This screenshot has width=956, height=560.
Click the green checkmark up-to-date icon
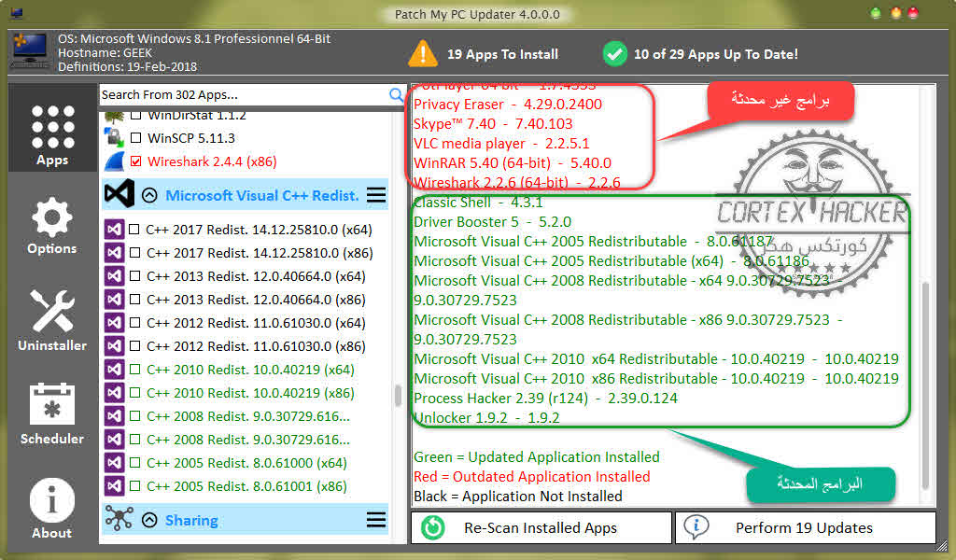(614, 54)
